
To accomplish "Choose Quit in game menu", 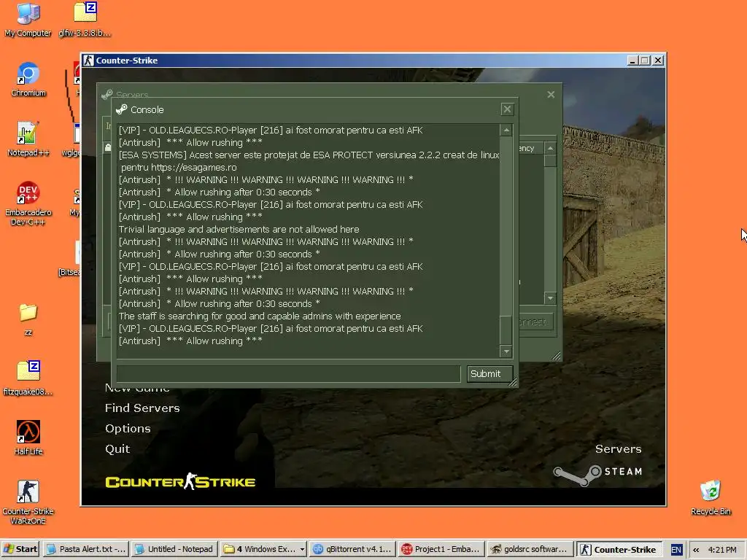I will pos(117,449).
